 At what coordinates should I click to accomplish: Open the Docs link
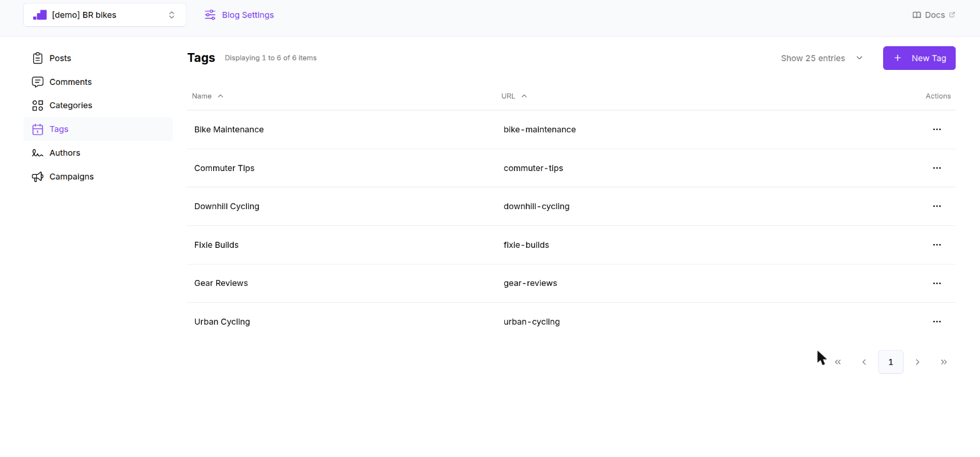tap(934, 15)
